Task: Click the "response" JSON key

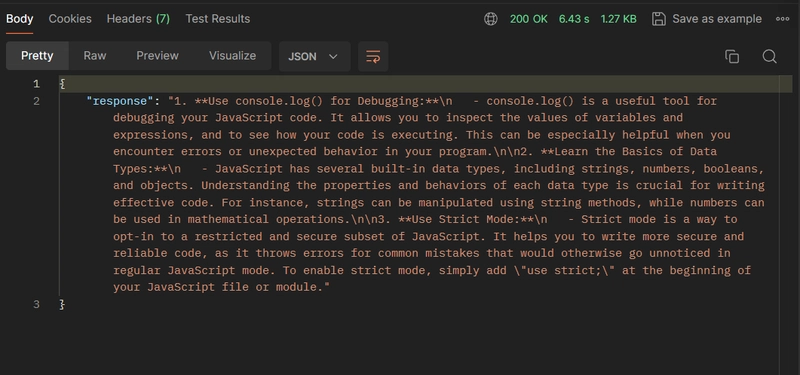Action: [x=120, y=101]
